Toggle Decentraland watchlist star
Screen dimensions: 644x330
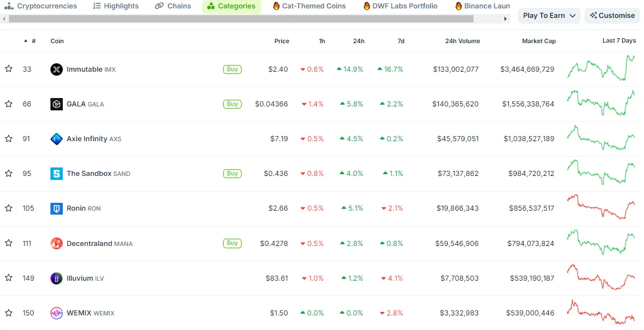point(8,243)
